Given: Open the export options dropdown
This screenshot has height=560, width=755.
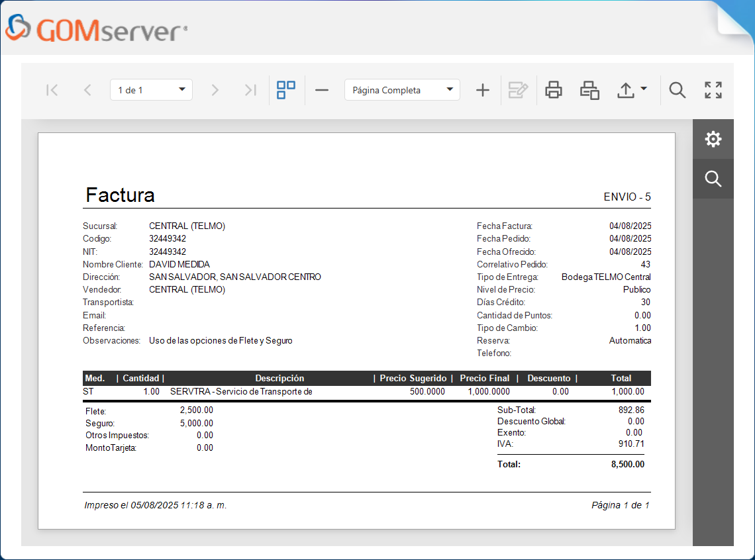Looking at the screenshot, I should point(632,90).
